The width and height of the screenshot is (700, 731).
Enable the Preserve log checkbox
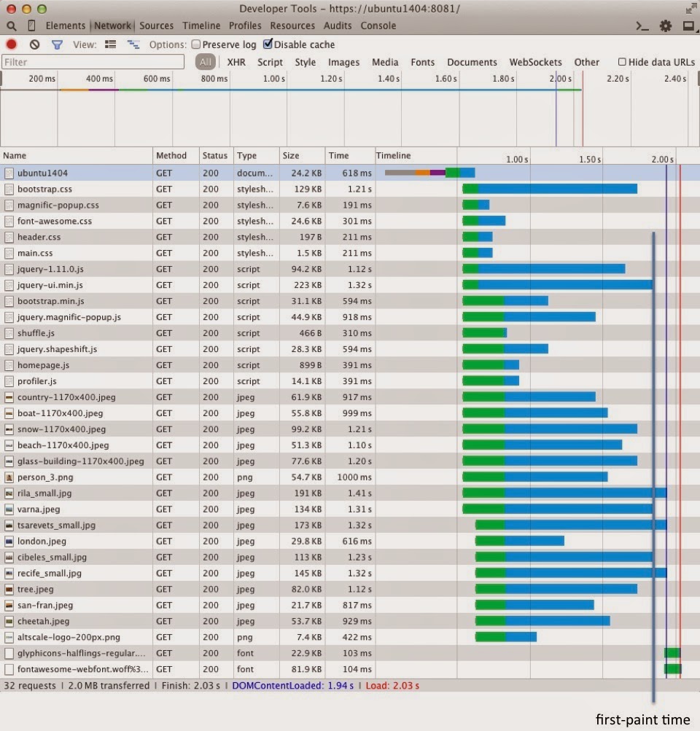pyautogui.click(x=196, y=44)
